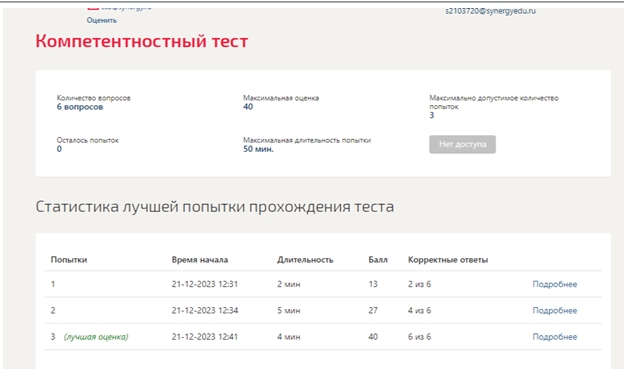This screenshot has width=624, height=388.
Task: Click the Балл column header
Action: [378, 260]
